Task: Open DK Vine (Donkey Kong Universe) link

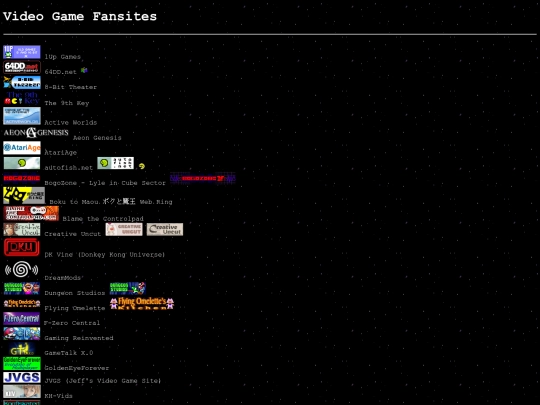Action: coord(104,255)
